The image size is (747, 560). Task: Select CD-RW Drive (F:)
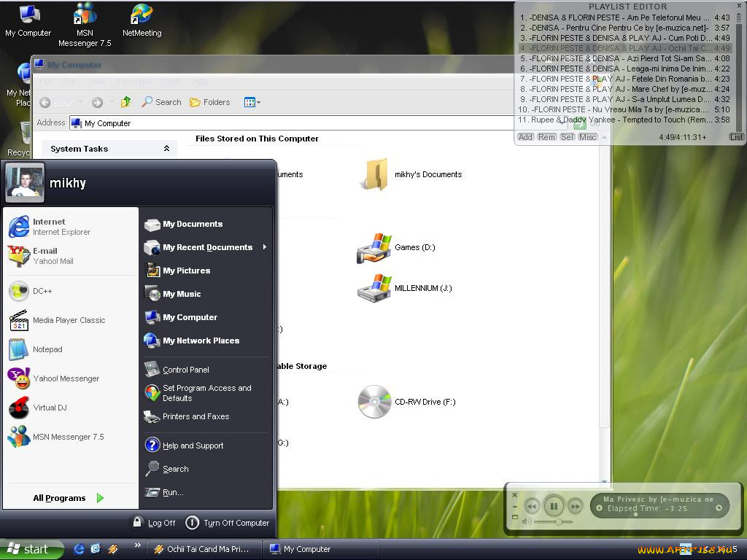coord(407,402)
